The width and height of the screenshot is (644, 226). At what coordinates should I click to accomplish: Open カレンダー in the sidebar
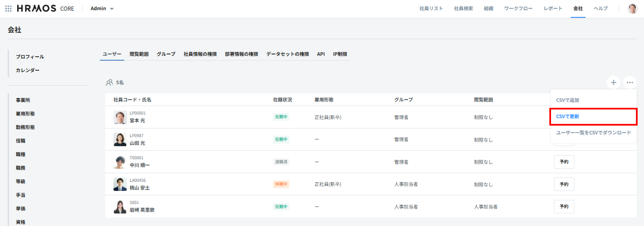click(x=28, y=70)
